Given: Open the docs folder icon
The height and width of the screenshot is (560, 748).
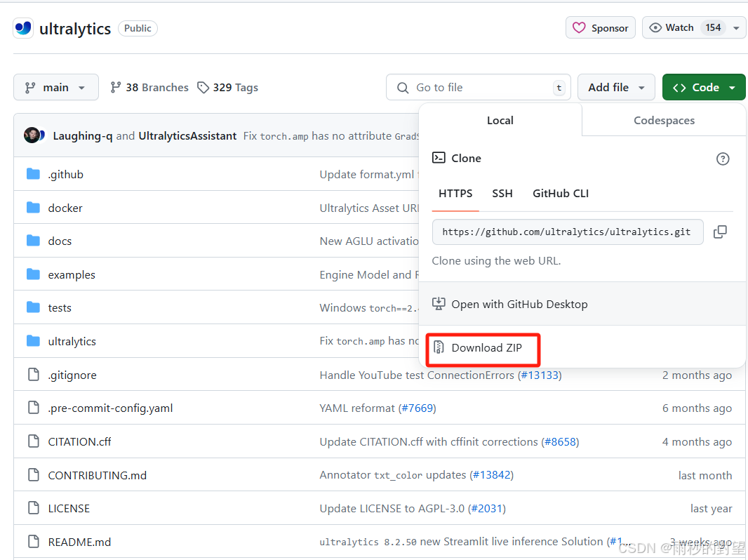Looking at the screenshot, I should pyautogui.click(x=33, y=241).
